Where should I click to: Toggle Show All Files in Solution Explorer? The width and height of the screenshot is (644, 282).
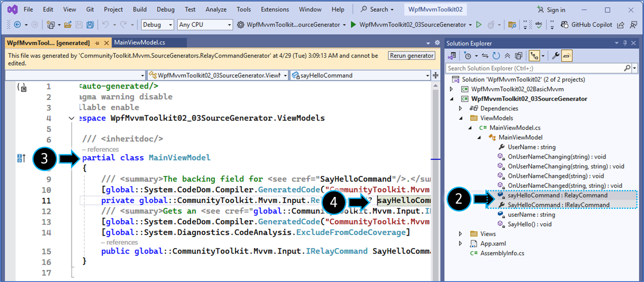[518, 55]
